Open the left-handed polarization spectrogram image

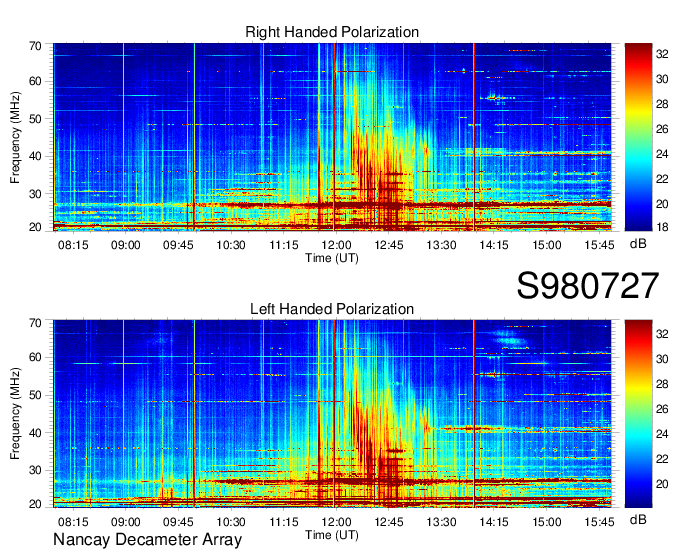332,414
